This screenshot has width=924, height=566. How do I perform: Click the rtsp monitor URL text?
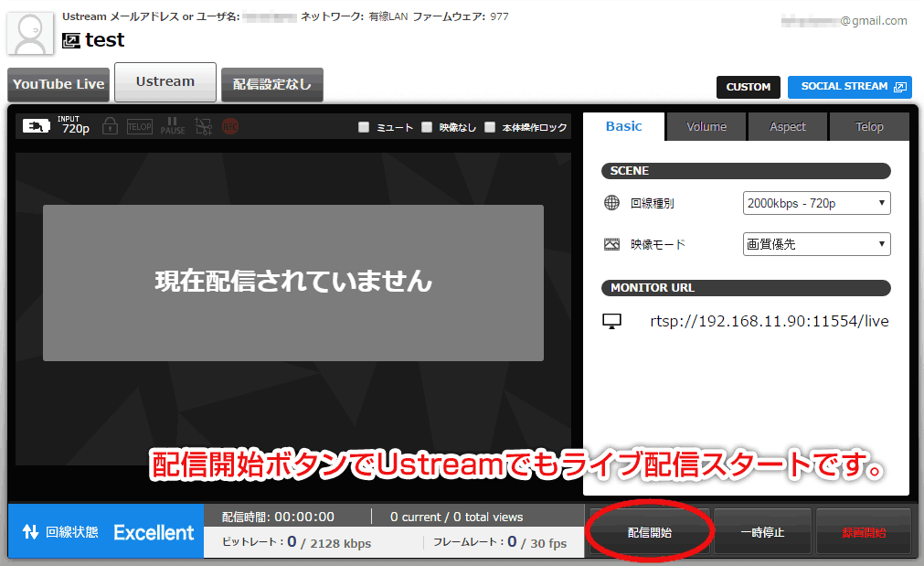coord(769,321)
